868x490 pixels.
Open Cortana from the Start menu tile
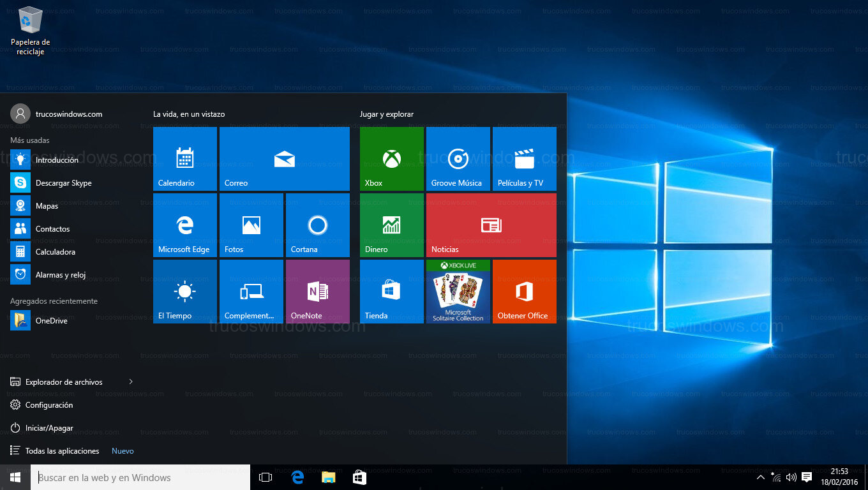[317, 225]
